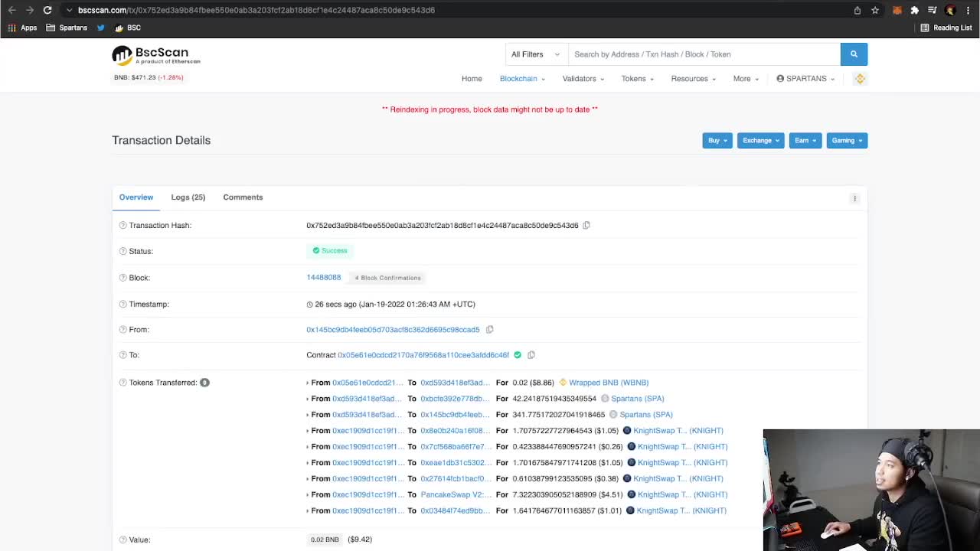Click the share page icon in address bar
The image size is (980, 551).
point(857,10)
